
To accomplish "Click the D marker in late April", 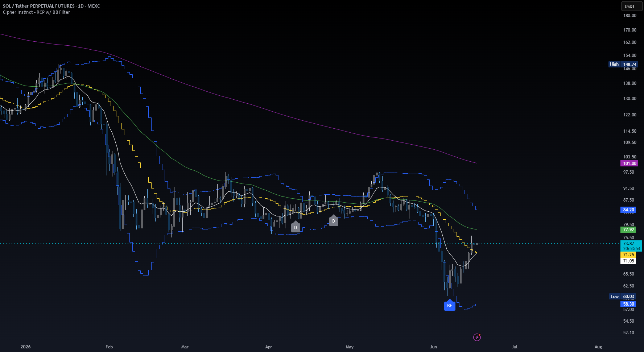I will click(334, 220).
